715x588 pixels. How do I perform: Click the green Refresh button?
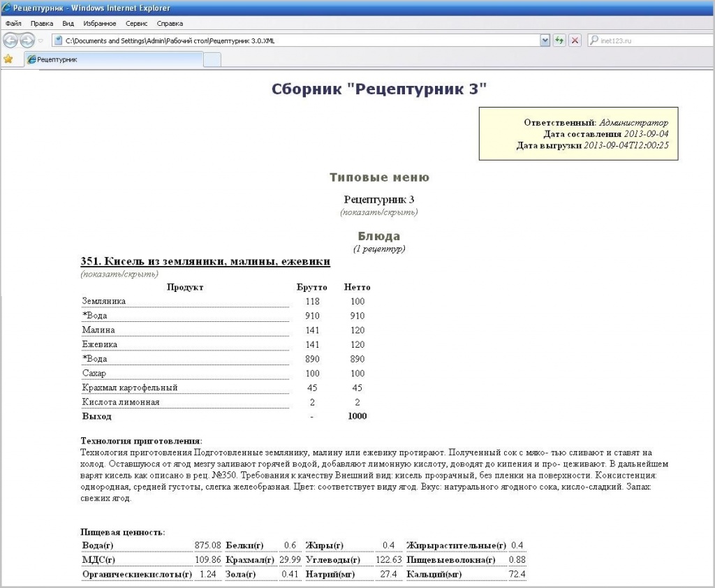[x=559, y=41]
